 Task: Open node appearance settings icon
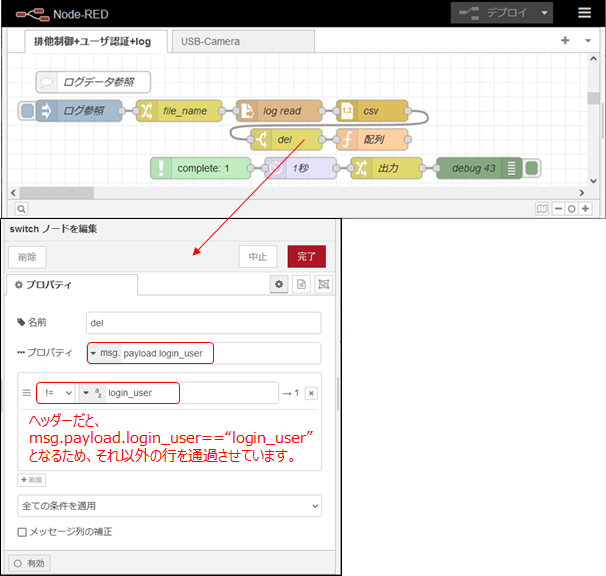(x=323, y=285)
